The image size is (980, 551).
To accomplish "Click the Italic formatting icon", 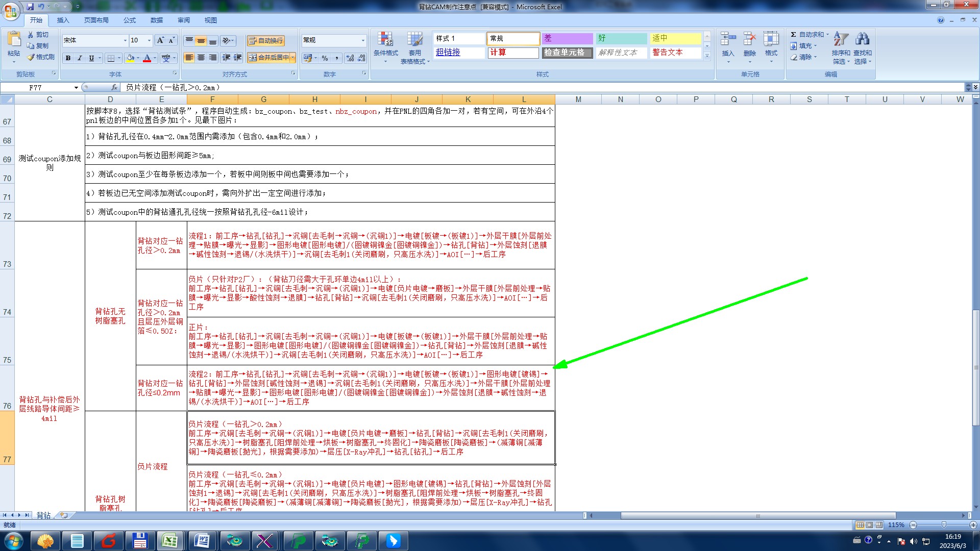I will pyautogui.click(x=80, y=58).
